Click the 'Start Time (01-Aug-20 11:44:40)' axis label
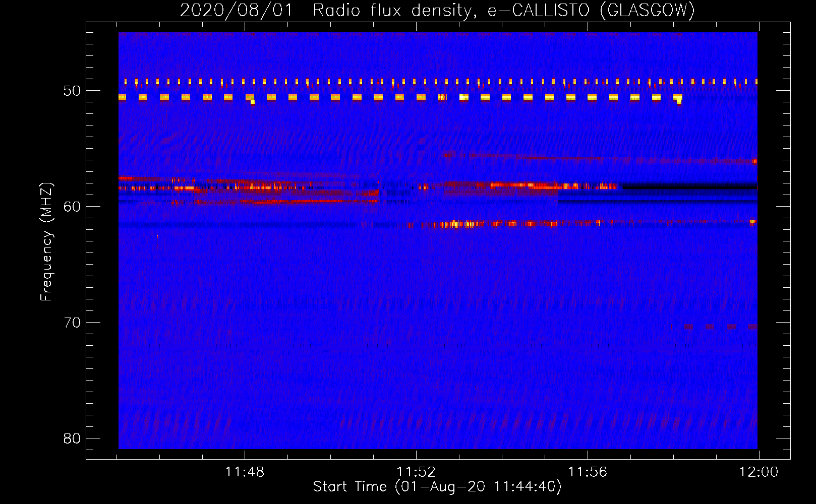This screenshot has height=504, width=816. click(437, 487)
